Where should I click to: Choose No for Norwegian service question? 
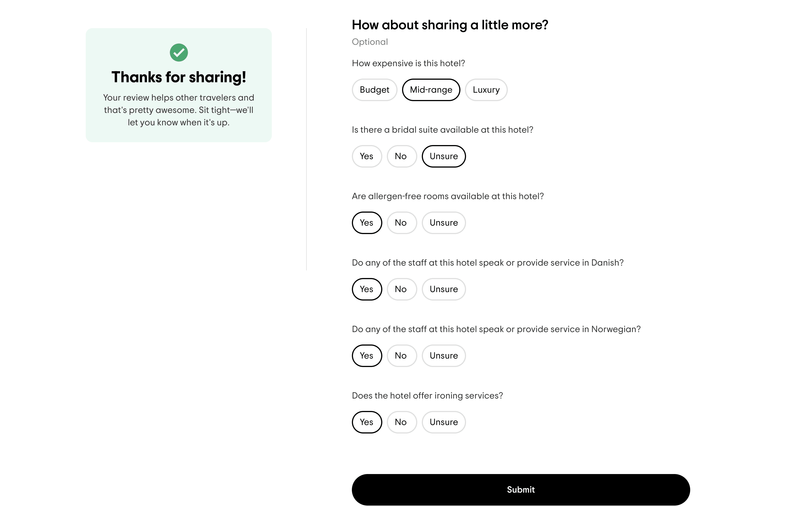click(x=401, y=355)
